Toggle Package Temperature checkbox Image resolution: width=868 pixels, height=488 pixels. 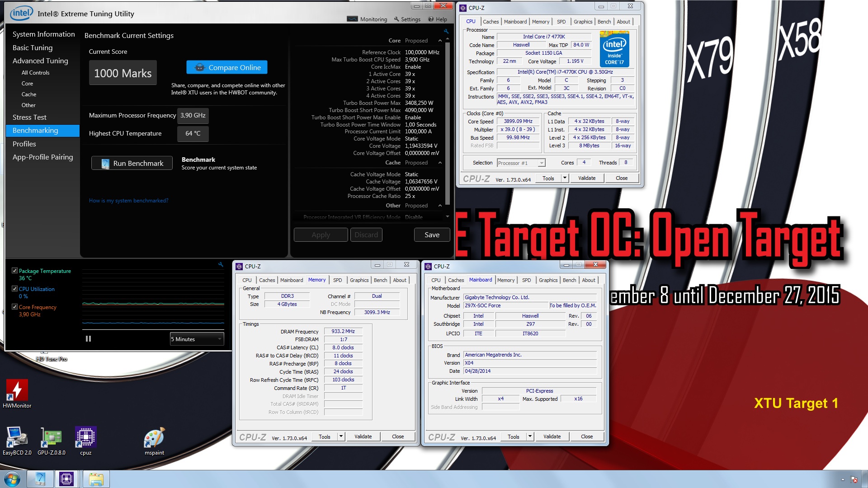[14, 270]
